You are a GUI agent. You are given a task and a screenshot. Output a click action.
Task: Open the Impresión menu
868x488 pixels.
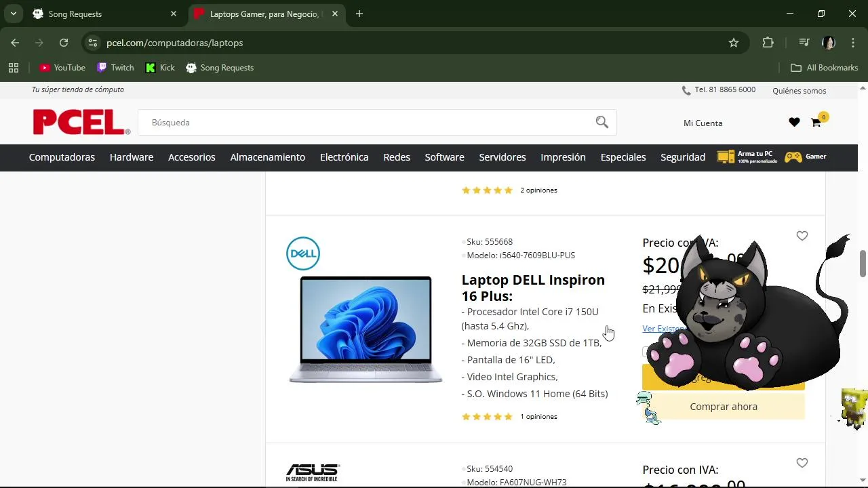click(563, 157)
